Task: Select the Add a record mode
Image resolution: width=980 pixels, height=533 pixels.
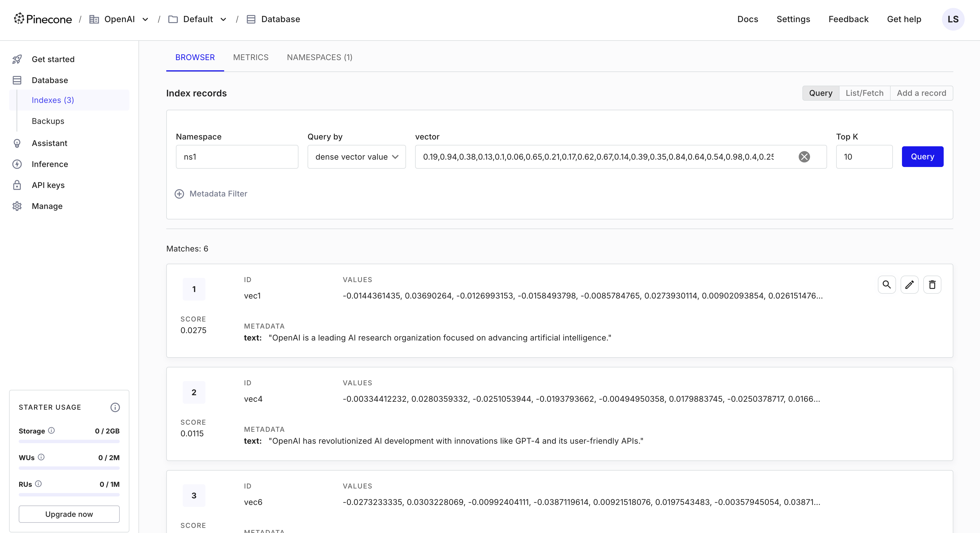Action: coord(921,93)
